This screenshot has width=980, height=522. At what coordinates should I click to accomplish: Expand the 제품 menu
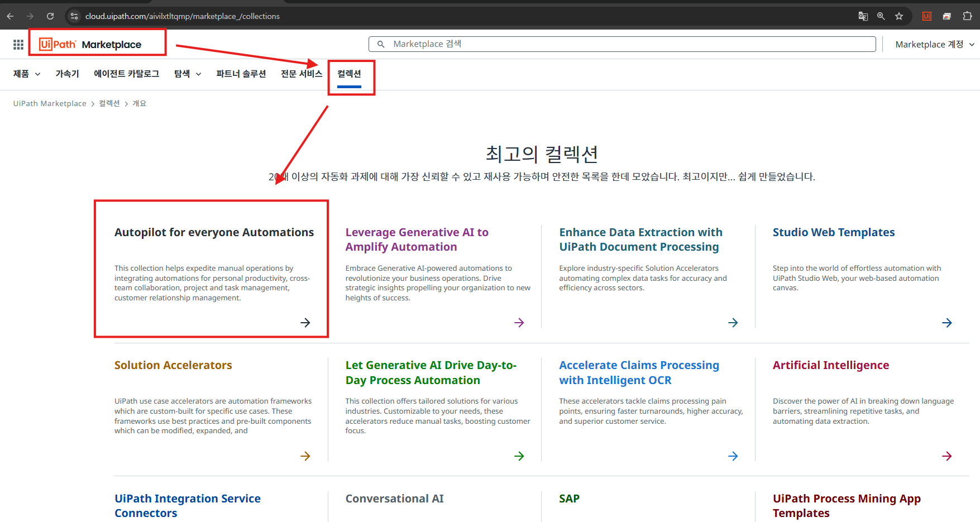point(27,74)
